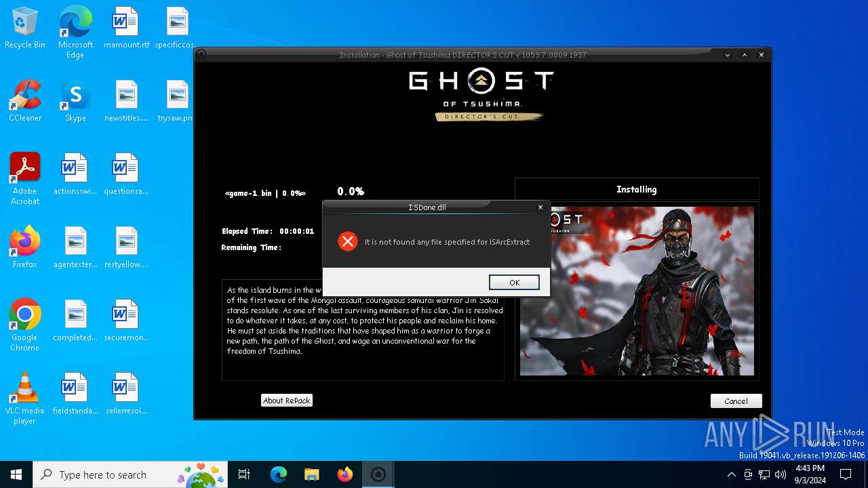Click the Installing header label
Screen dimensions: 868x488
point(637,189)
